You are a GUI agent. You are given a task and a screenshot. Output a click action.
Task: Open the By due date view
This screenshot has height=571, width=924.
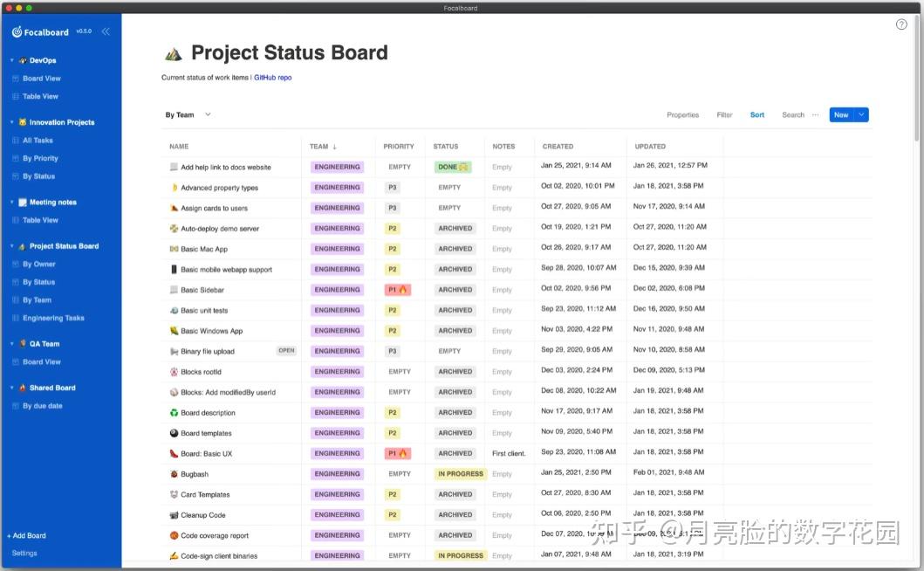pyautogui.click(x=43, y=406)
